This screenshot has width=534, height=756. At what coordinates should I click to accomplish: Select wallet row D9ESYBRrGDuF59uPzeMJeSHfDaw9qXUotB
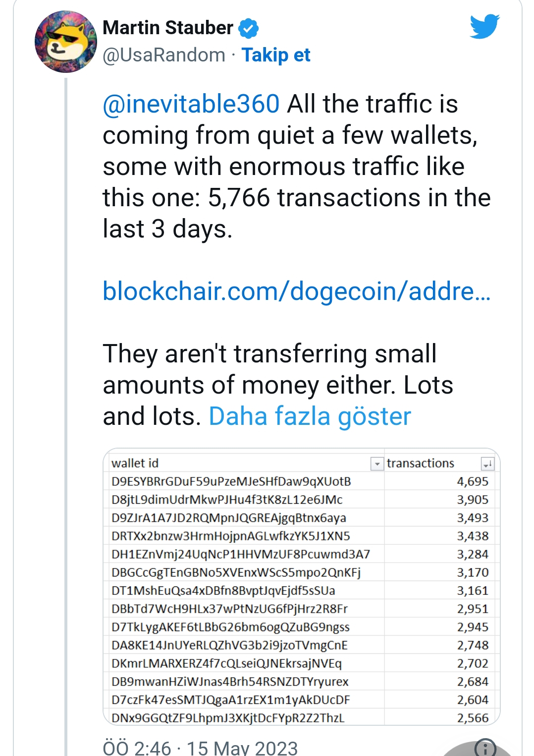pos(231,481)
